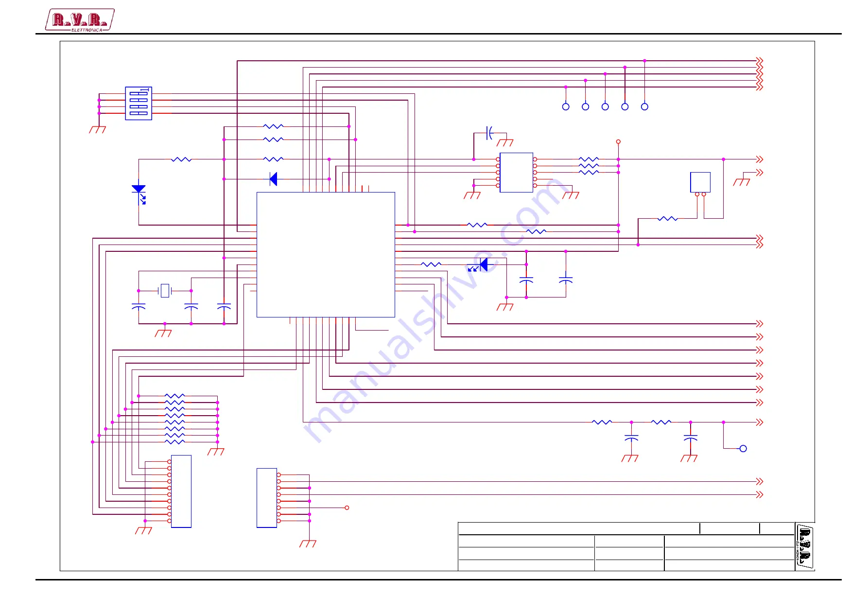Select the four-position DIP switch symbol
This screenshot has height=614, width=868.
(139, 104)
